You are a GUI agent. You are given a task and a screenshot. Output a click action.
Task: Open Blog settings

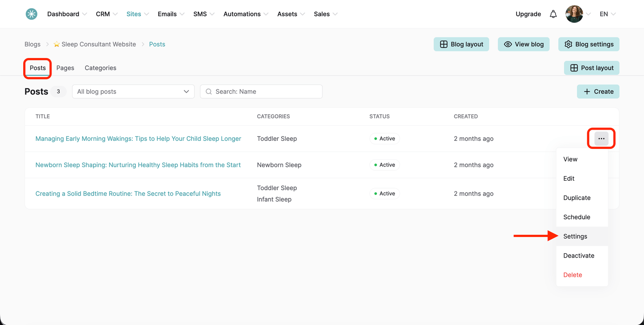point(589,44)
